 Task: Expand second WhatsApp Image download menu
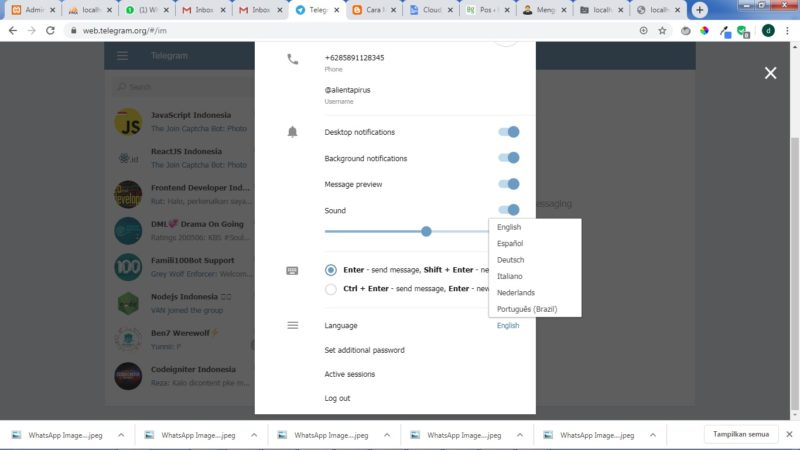(254, 435)
